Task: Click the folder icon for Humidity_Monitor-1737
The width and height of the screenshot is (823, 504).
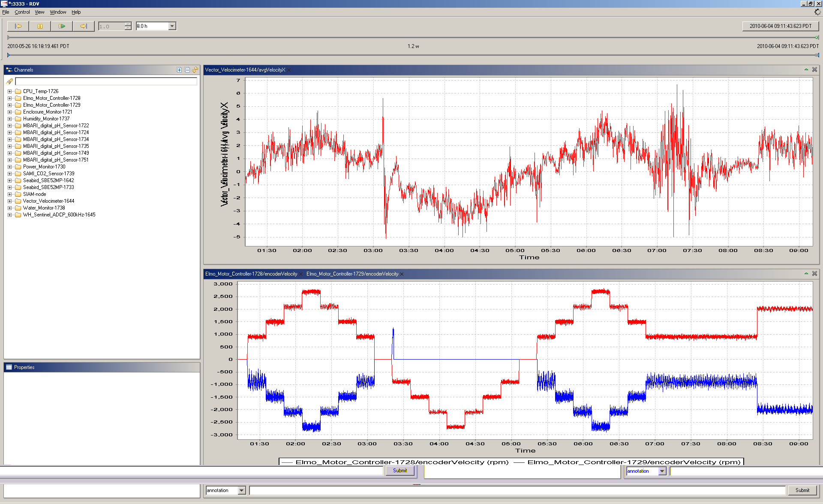Action: (18, 119)
